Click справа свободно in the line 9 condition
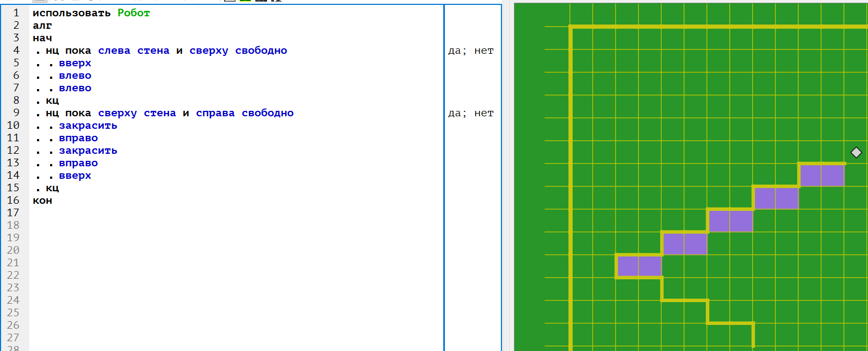 point(245,113)
